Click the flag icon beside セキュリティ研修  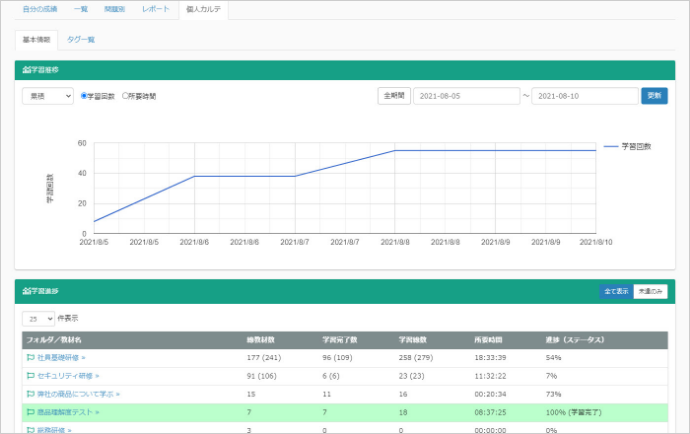(x=30, y=375)
